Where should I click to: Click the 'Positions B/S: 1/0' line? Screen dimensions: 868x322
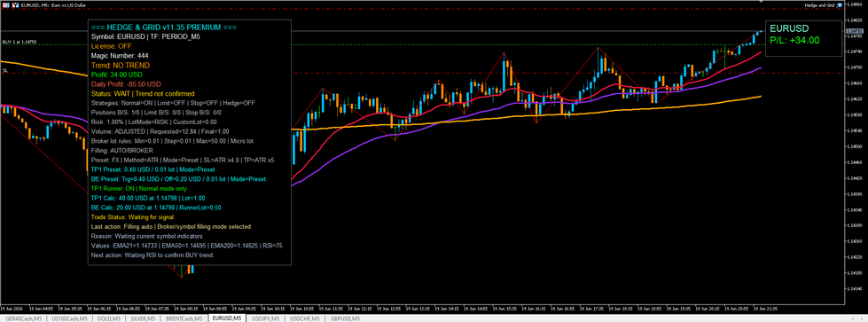click(x=156, y=113)
